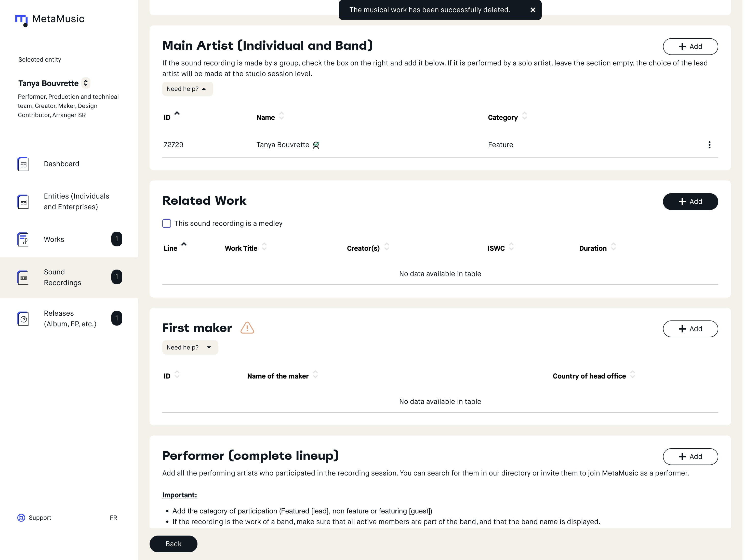The image size is (745, 560).
Task: Check the medley sound recording checkbox
Action: (x=166, y=223)
